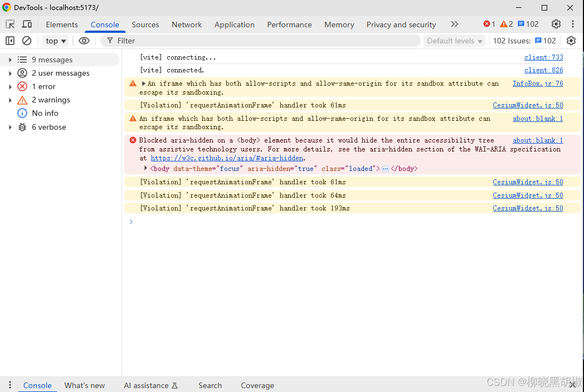Open the client:826 source link
This screenshot has width=584, height=392.
pos(544,70)
